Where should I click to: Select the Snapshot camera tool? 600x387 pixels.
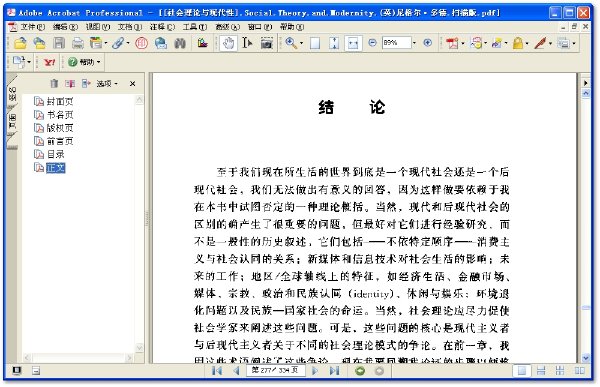pos(267,43)
